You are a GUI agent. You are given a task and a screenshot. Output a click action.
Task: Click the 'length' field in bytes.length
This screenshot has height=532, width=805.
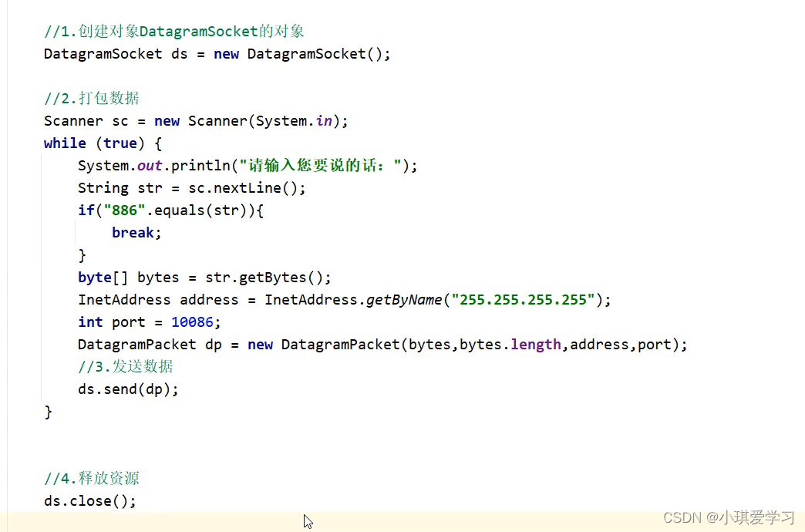point(535,345)
